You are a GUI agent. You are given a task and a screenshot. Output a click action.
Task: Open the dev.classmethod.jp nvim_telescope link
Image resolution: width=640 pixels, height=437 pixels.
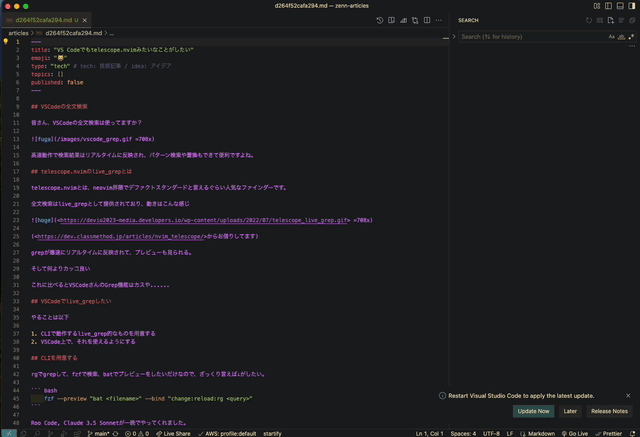point(121,236)
